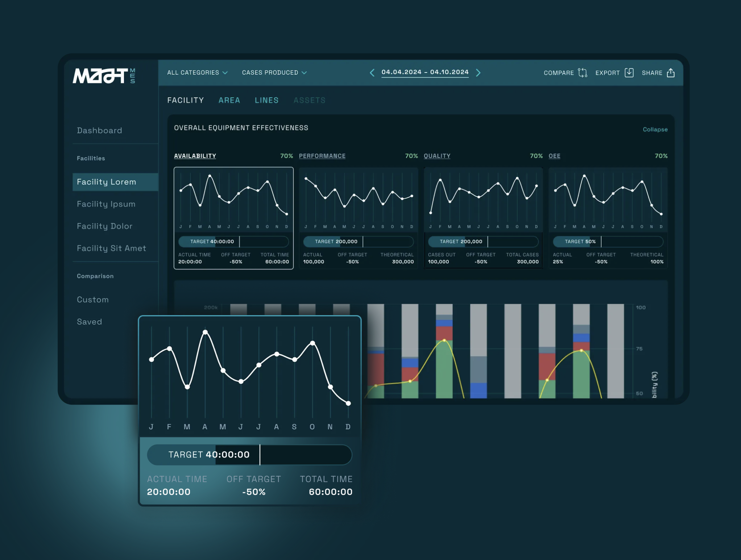Viewport: 741px width, 560px height.
Task: Click the Compare arrows icon
Action: click(x=582, y=73)
